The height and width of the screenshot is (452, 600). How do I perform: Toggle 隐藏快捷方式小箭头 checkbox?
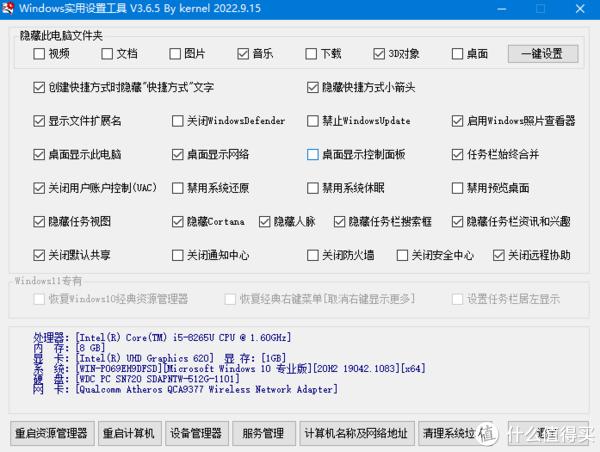point(313,88)
